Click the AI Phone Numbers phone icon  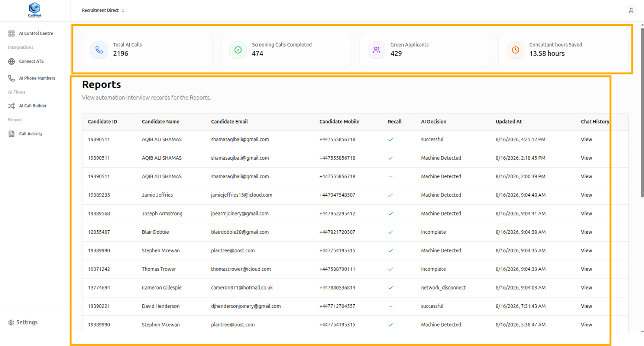(12, 78)
